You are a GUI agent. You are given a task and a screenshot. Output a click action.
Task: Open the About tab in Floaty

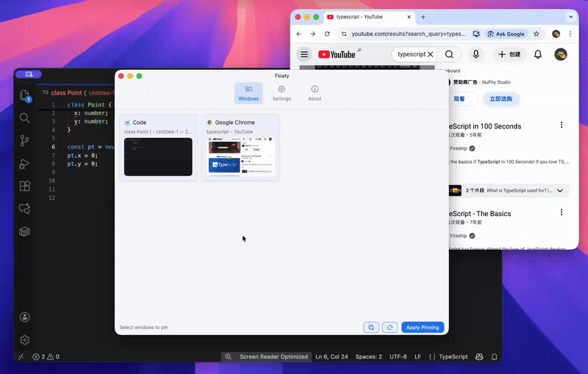[x=315, y=93]
